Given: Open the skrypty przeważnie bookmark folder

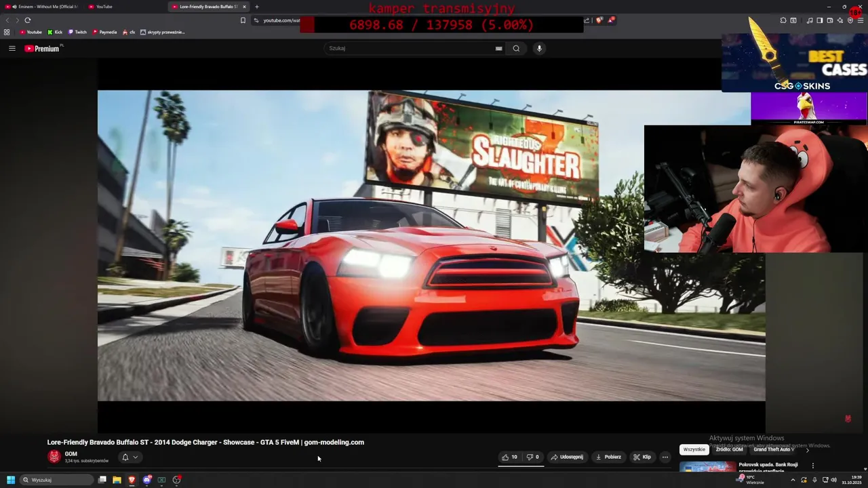Looking at the screenshot, I should pyautogui.click(x=162, y=32).
